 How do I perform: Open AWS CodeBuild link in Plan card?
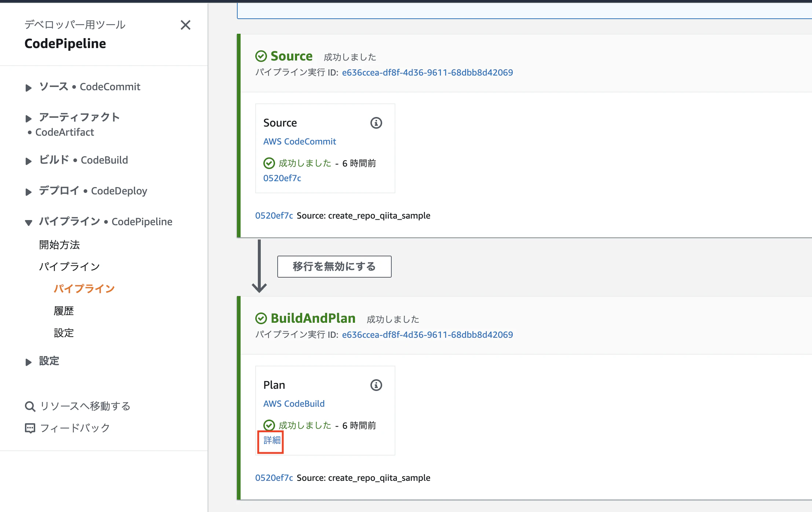294,404
